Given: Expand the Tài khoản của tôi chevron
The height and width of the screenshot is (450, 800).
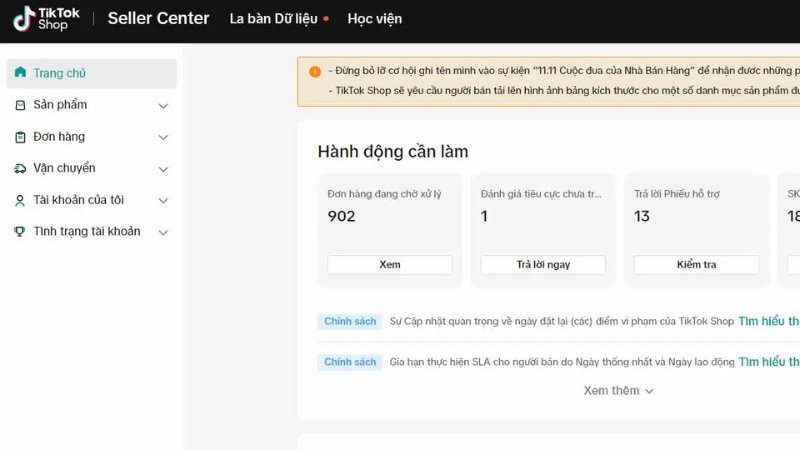Looking at the screenshot, I should click(x=163, y=200).
